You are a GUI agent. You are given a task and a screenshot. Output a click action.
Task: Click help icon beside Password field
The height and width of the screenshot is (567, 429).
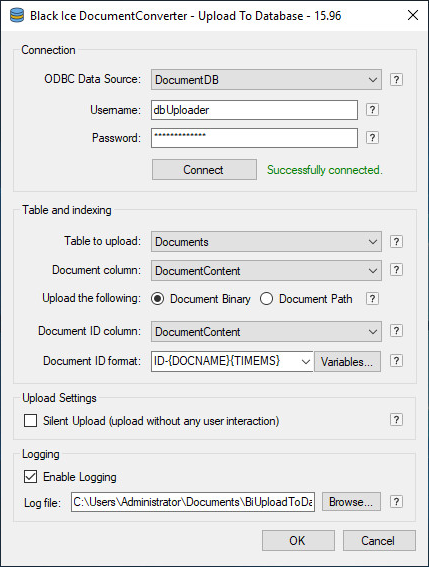(372, 137)
